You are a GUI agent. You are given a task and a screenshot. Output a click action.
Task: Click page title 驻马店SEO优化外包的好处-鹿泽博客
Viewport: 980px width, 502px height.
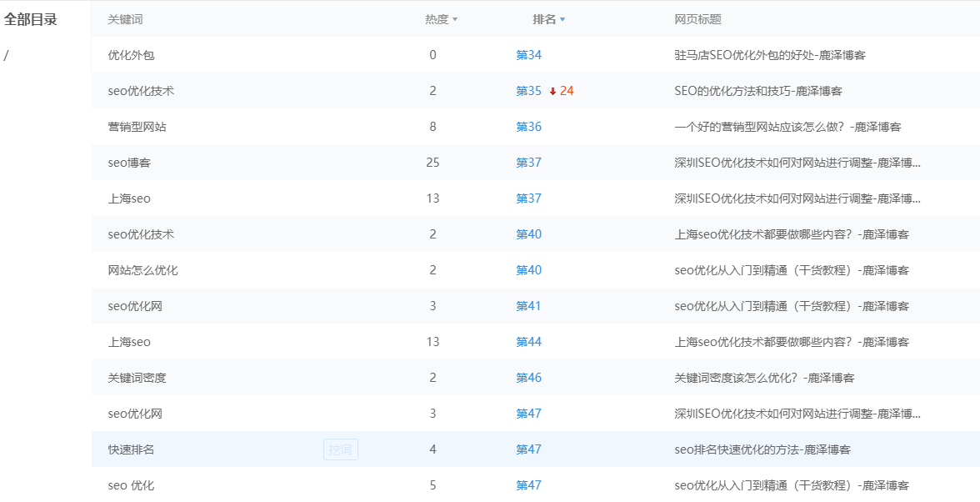pyautogui.click(x=770, y=55)
